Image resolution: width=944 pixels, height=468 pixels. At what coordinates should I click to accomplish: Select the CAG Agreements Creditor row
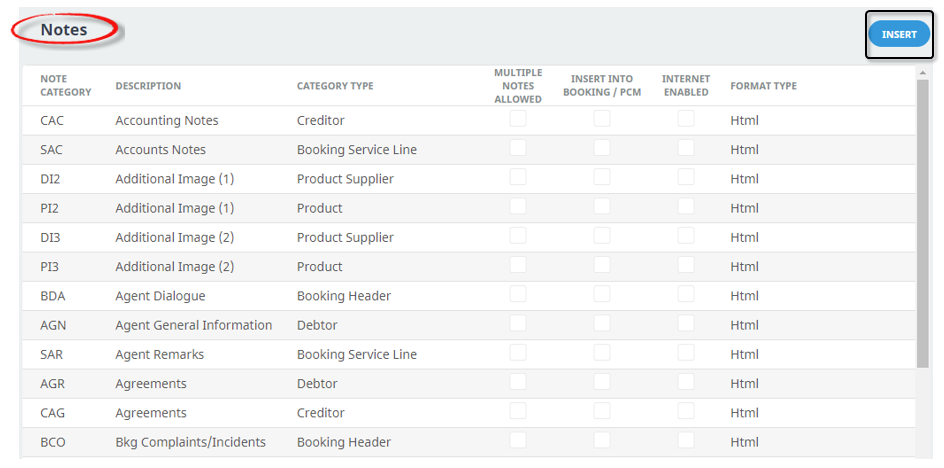469,413
